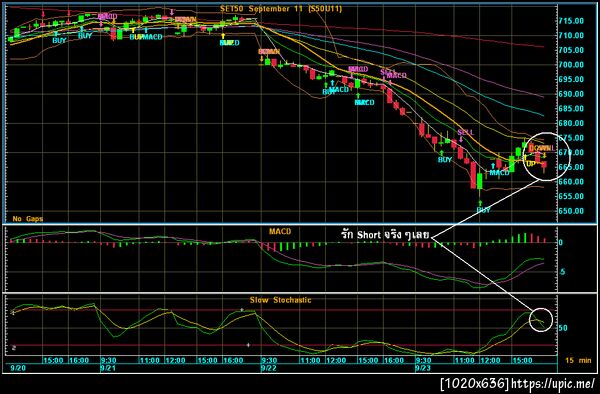Click the 12:00 time label of 9/21
The width and height of the screenshot is (600, 394).
point(175,360)
